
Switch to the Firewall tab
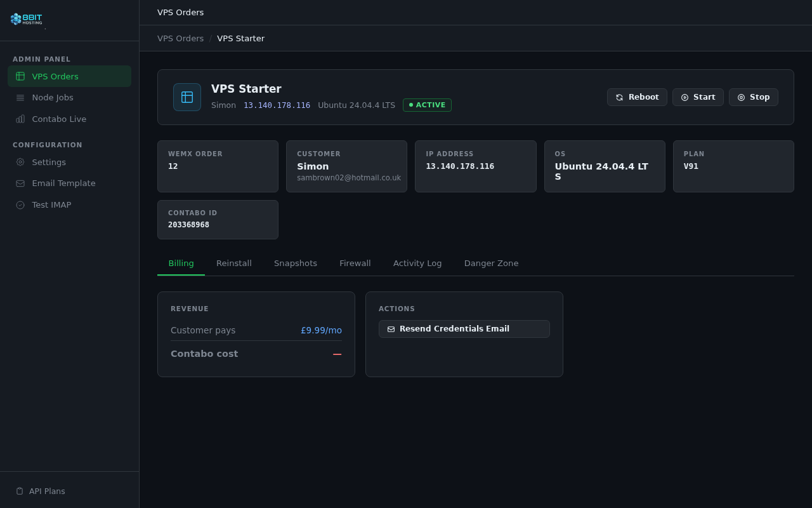pyautogui.click(x=355, y=264)
